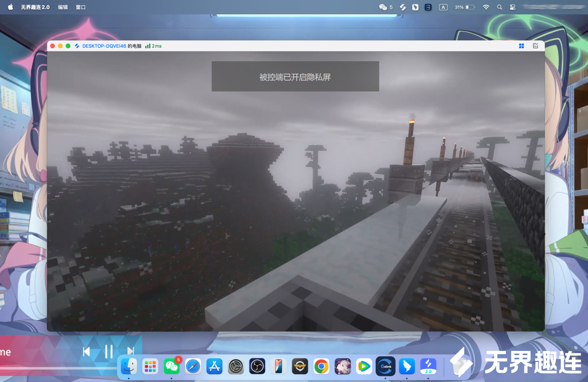Open the Wi-Fi menu
Viewport: 588px width, 382px height.
click(486, 7)
